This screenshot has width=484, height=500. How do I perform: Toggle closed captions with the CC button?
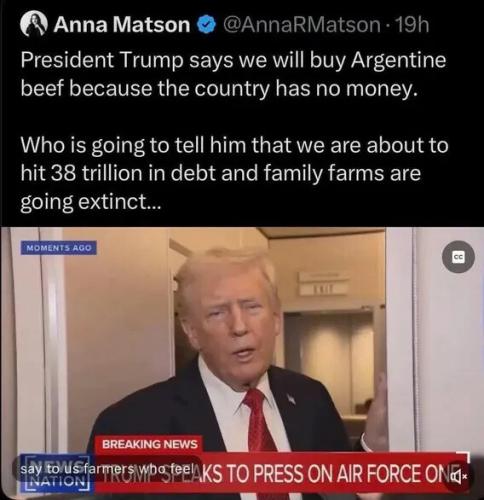point(459,257)
